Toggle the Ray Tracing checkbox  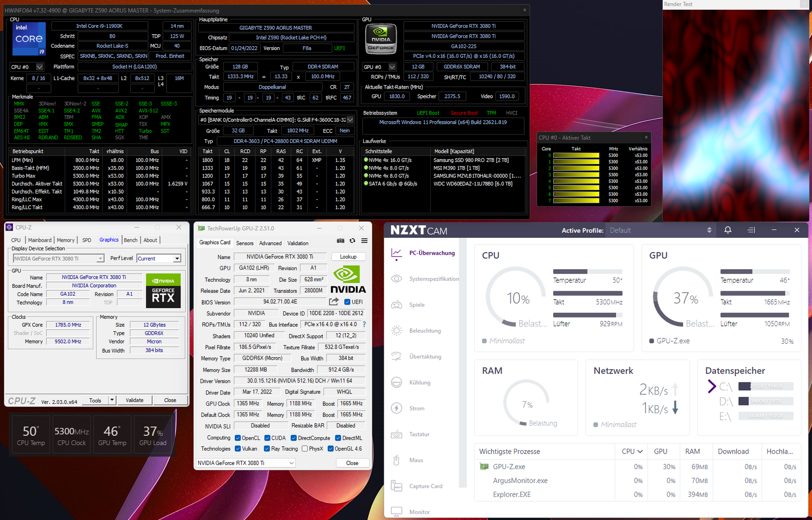click(267, 449)
